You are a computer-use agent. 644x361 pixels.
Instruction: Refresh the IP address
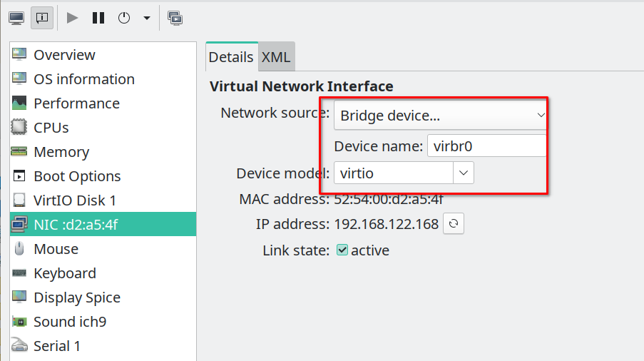click(x=453, y=224)
